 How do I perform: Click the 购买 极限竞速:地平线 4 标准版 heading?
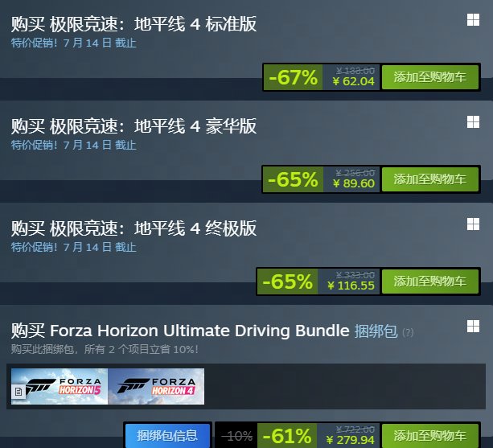point(134,24)
